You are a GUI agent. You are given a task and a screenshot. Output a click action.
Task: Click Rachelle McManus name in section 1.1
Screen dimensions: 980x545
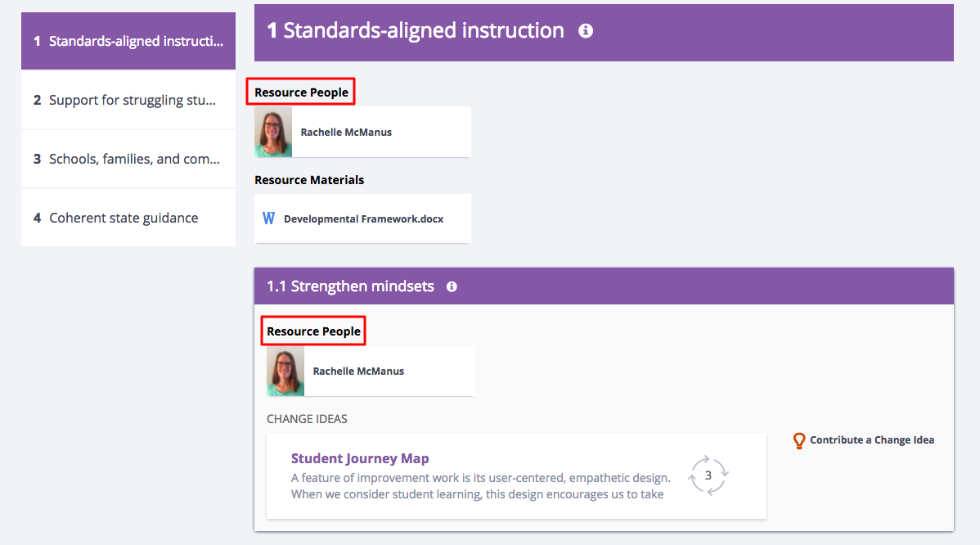click(359, 372)
